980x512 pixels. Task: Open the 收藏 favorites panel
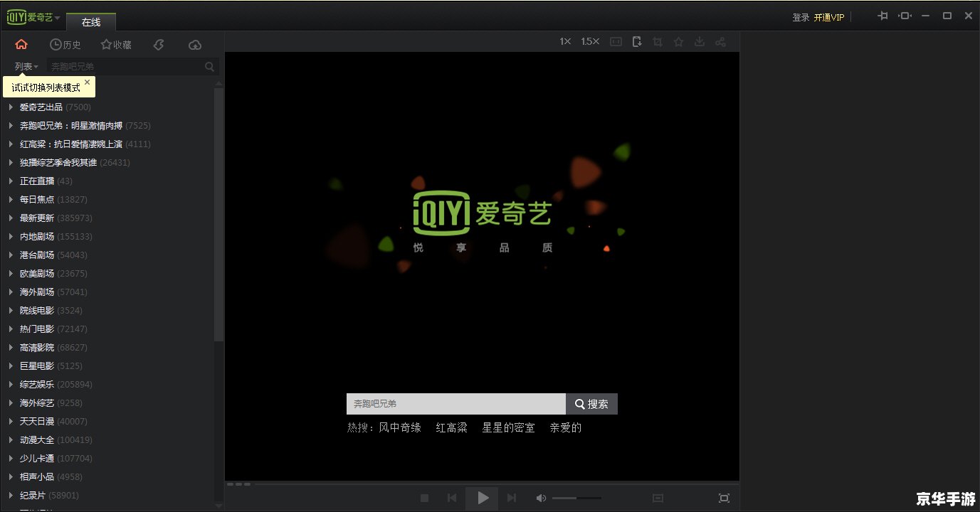(x=116, y=44)
